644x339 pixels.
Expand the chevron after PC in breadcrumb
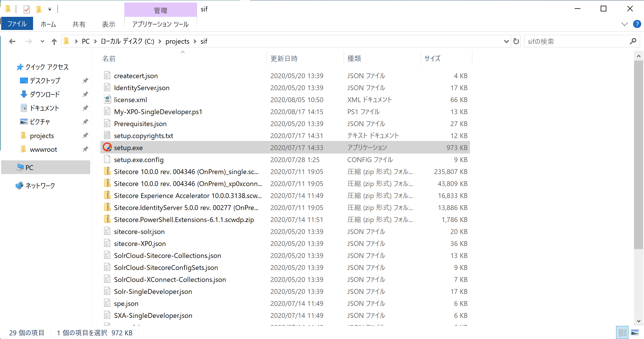pyautogui.click(x=96, y=41)
